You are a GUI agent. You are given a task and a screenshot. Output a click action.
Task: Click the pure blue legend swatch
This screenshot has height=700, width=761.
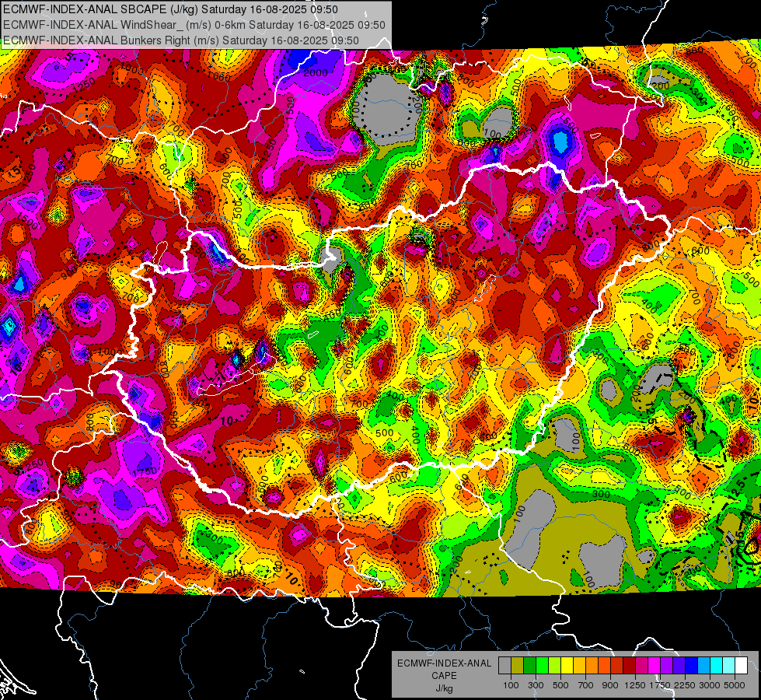click(692, 666)
